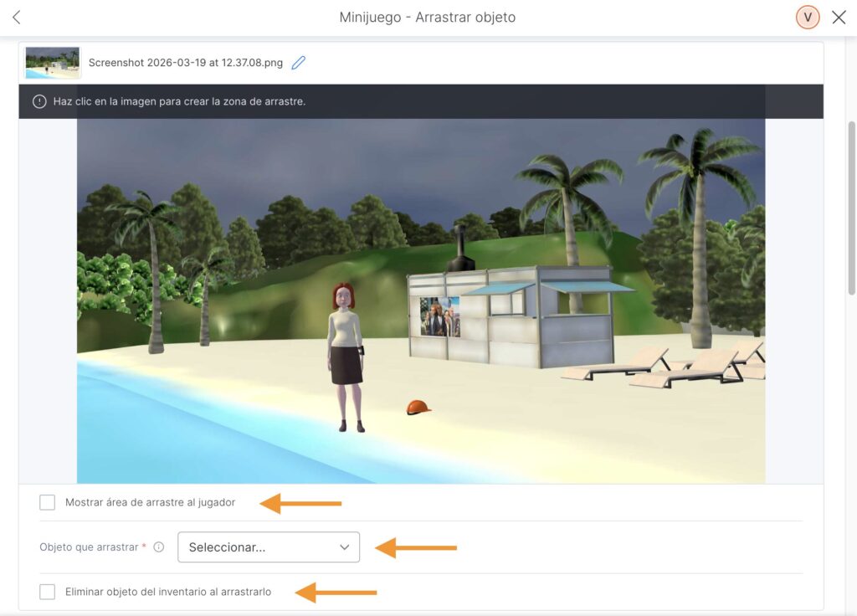Click the orange helmet on the sand
The width and height of the screenshot is (857, 616).
[418, 408]
